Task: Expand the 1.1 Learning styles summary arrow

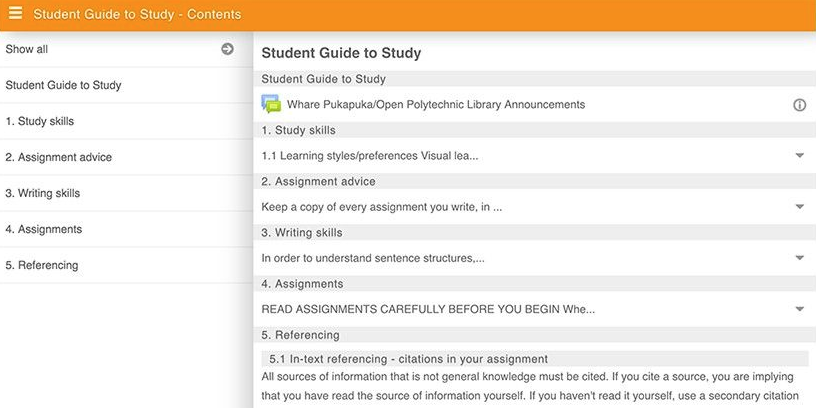Action: 800,156
